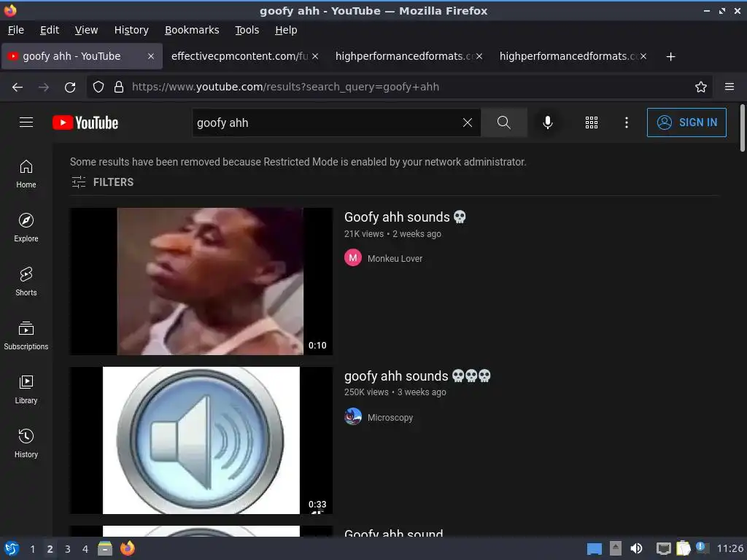Image resolution: width=747 pixels, height=560 pixels.
Task: Open Explore in the sidebar
Action: tap(26, 228)
